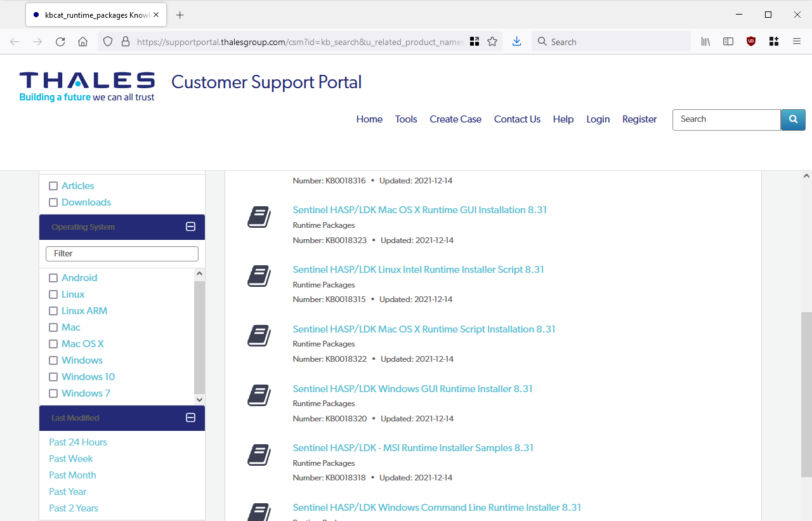Click the Operating System Filter text field
The height and width of the screenshot is (521, 812).
click(x=122, y=254)
